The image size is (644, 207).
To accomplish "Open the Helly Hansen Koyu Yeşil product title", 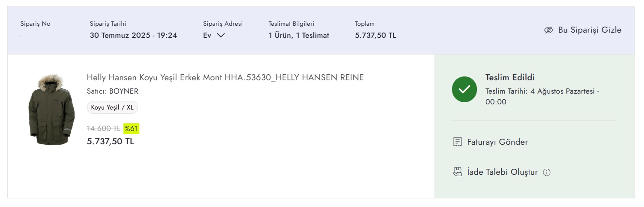I will (225, 78).
